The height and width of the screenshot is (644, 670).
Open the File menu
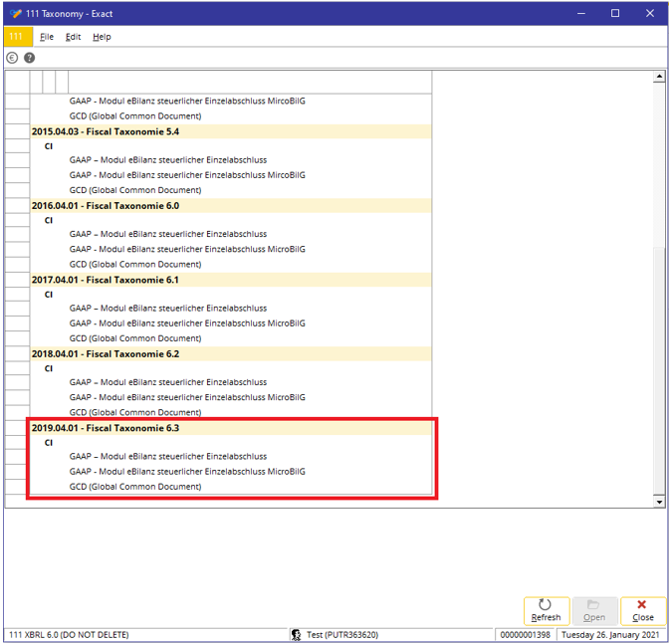point(47,37)
